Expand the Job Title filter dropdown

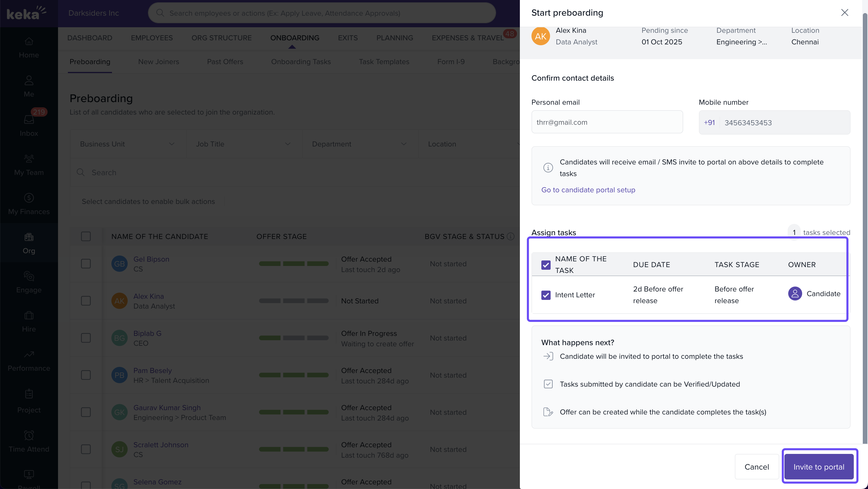244,144
